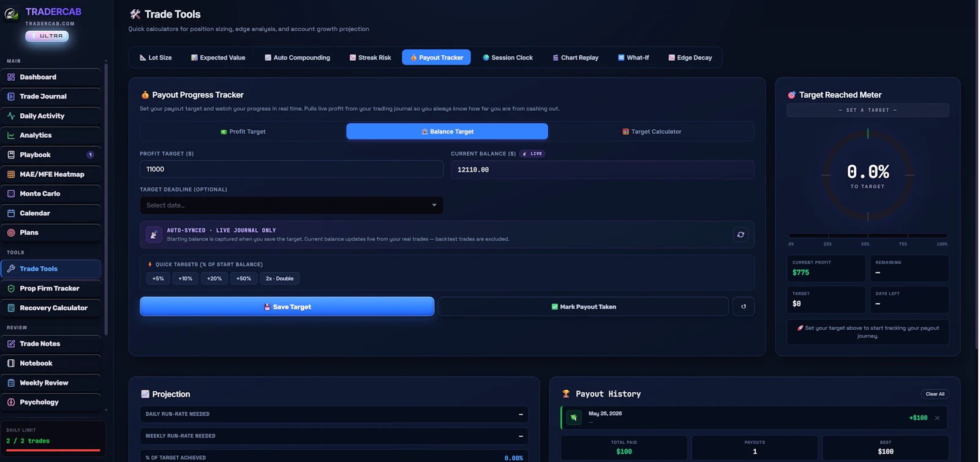Open the Session Clock tab
Viewport: 980px width, 462px height.
[x=508, y=58]
